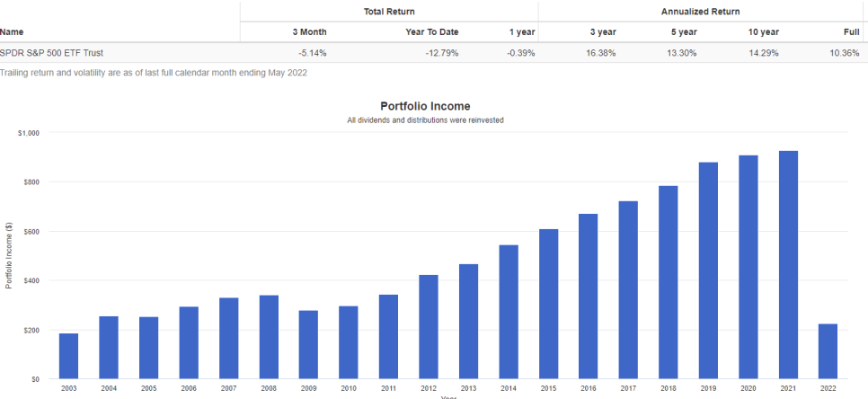Select the Total Return group header
Screen dimensions: 868x399
pos(389,11)
